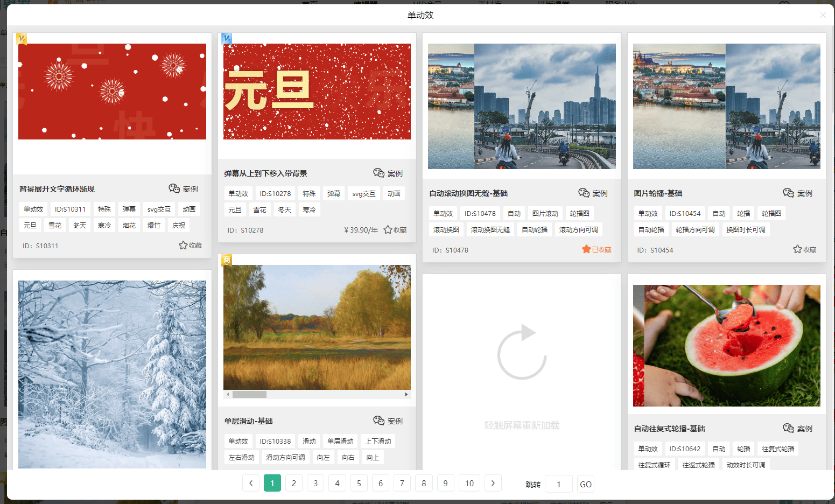The height and width of the screenshot is (504, 835).
Task: Click the 上下滑动 tag
Action: (378, 441)
